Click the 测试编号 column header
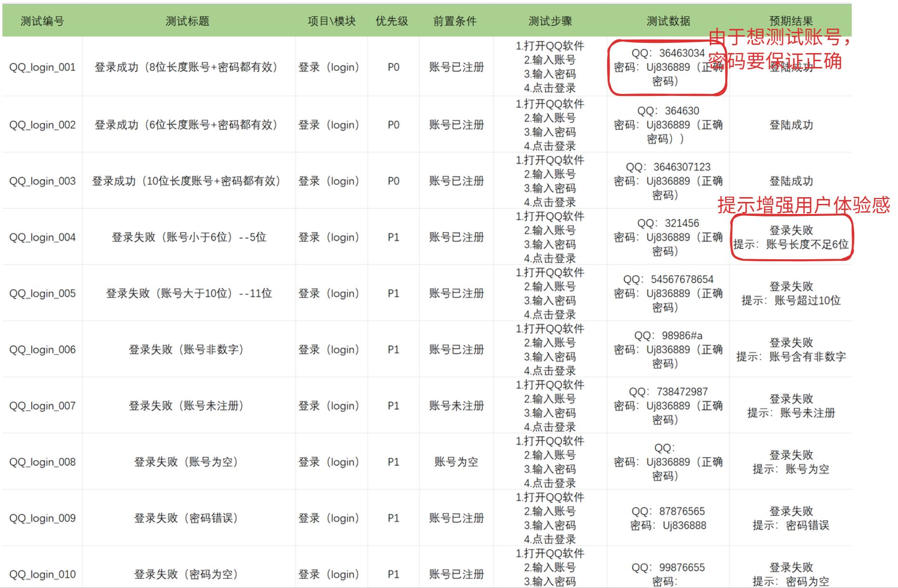This screenshot has height=588, width=898. click(x=42, y=21)
